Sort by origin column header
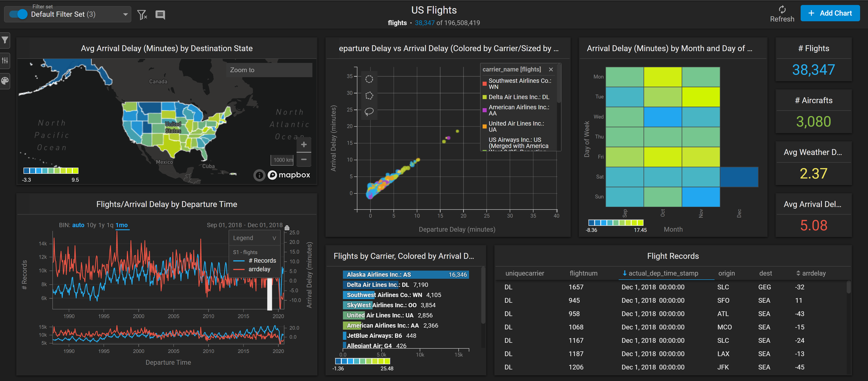This screenshot has width=868, height=381. point(726,274)
